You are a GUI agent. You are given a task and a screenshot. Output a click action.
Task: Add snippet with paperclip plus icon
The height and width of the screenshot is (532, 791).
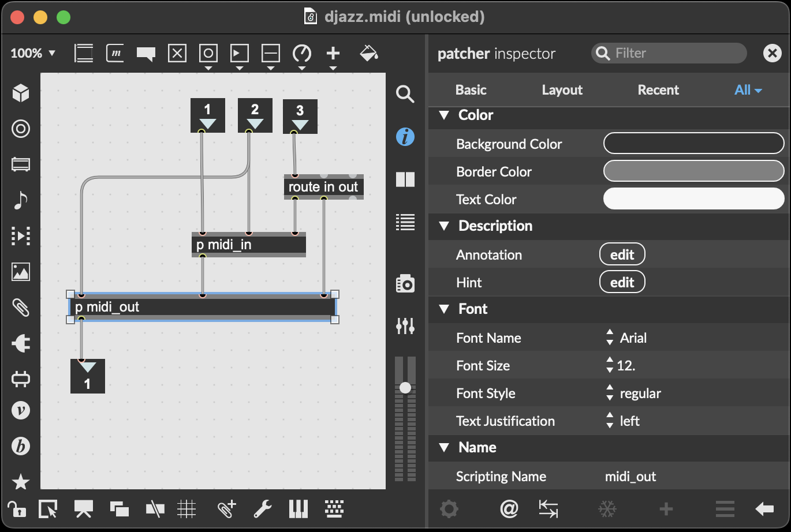click(227, 508)
